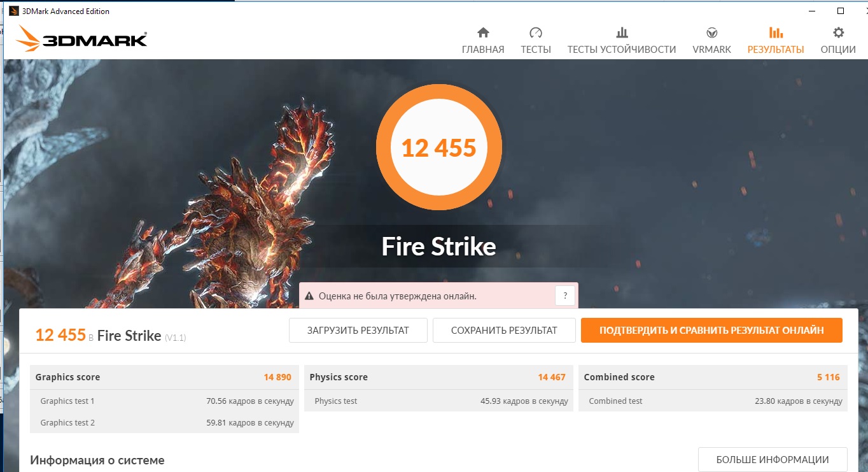Open the Главная home icon

point(483,32)
